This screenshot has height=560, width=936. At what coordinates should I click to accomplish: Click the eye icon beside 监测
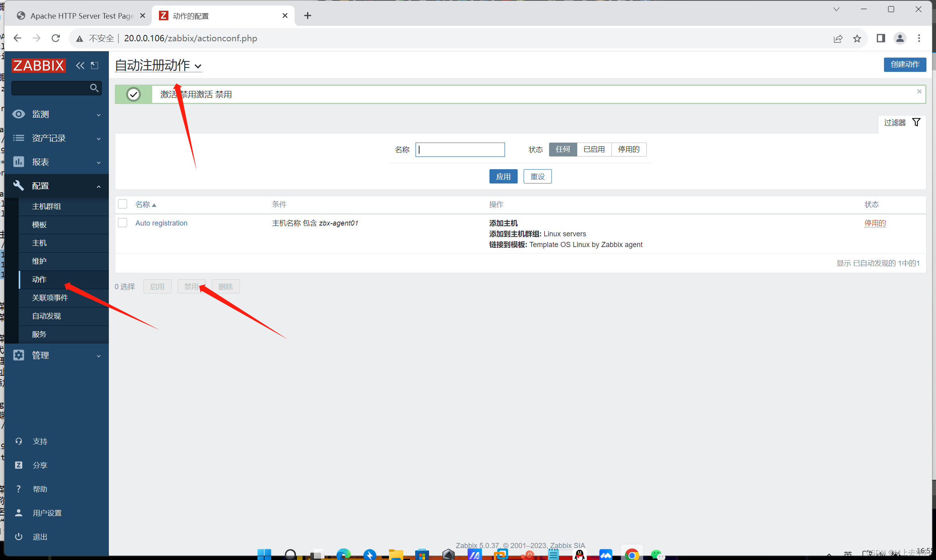click(x=19, y=114)
